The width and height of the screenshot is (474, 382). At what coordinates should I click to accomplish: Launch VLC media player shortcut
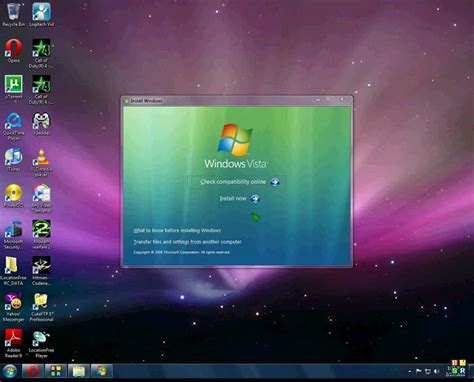(x=41, y=162)
